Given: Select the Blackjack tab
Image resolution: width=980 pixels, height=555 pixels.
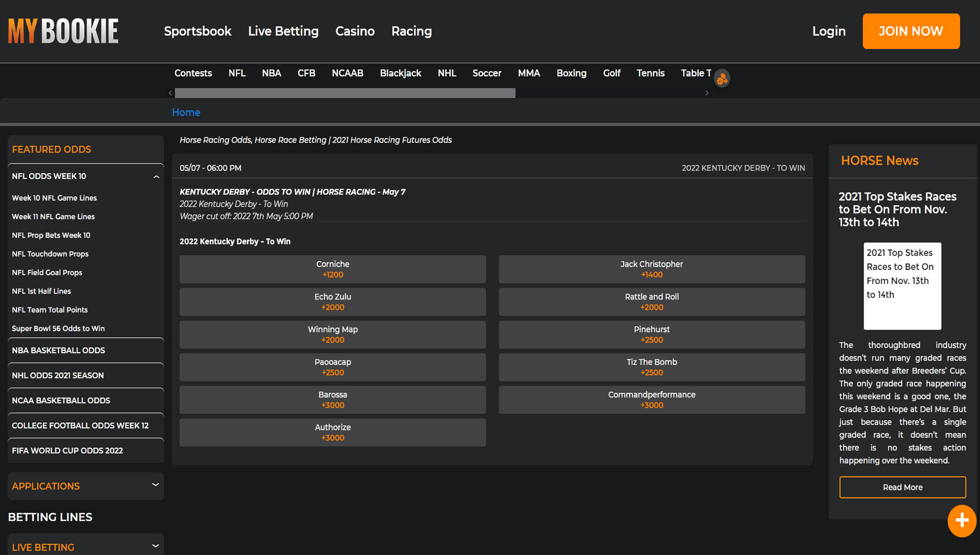Looking at the screenshot, I should pyautogui.click(x=400, y=73).
